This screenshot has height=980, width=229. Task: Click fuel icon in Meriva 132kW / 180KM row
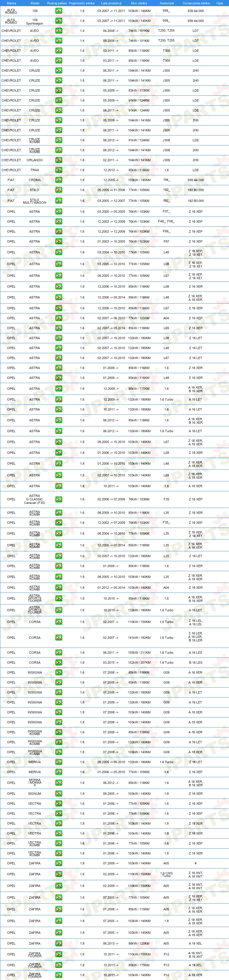59,762
